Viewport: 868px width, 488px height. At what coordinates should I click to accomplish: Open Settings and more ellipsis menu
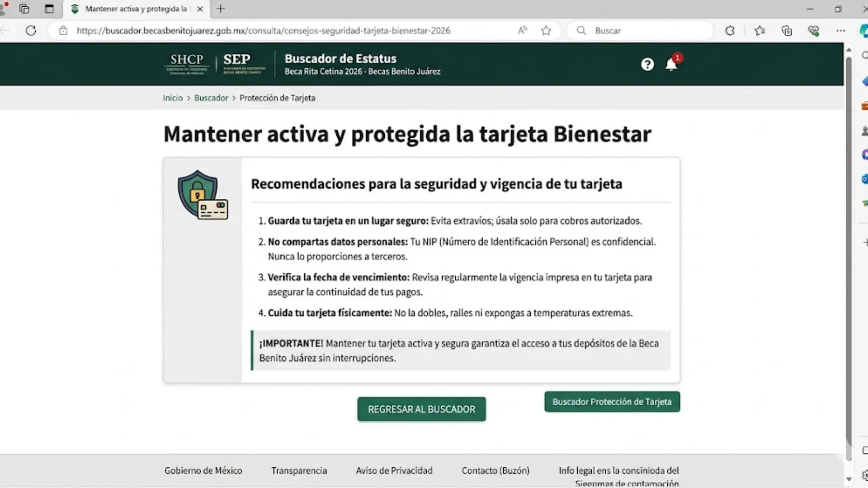(840, 31)
